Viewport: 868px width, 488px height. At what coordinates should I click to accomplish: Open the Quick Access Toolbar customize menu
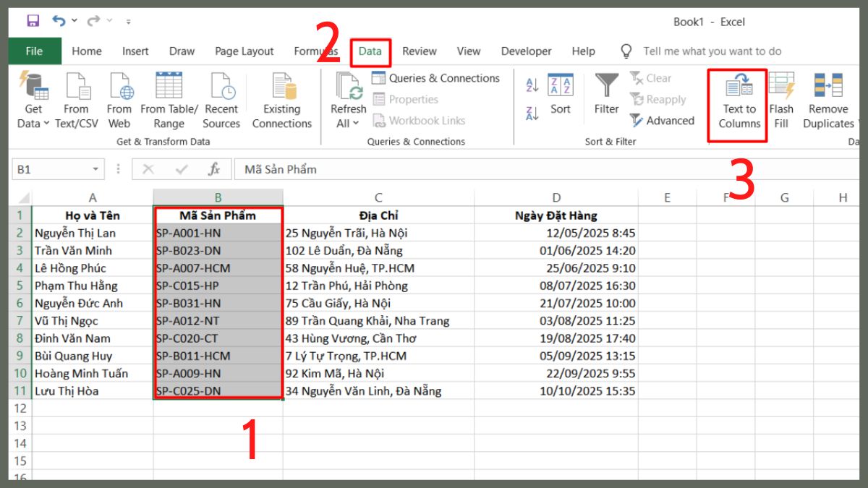[x=128, y=22]
